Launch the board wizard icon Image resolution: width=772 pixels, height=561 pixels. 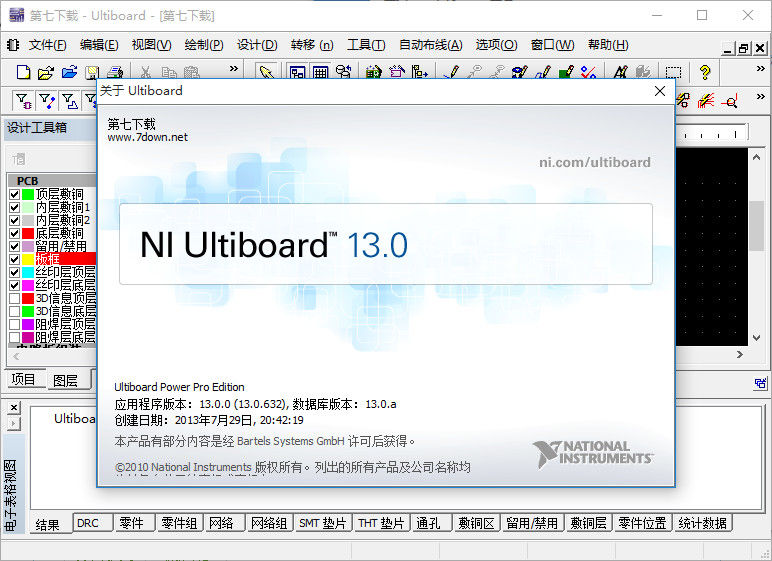coord(374,72)
